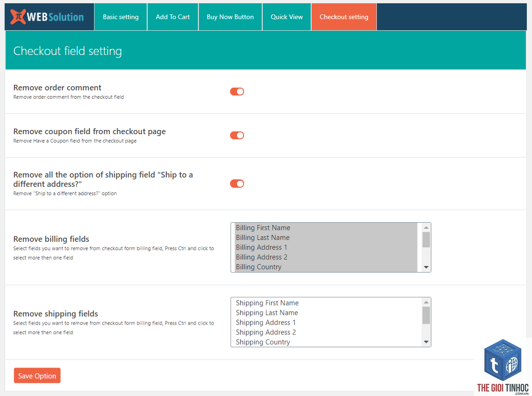Toggle the Ship to a different address switch
Viewport: 532px width, 396px height.
pos(237,184)
